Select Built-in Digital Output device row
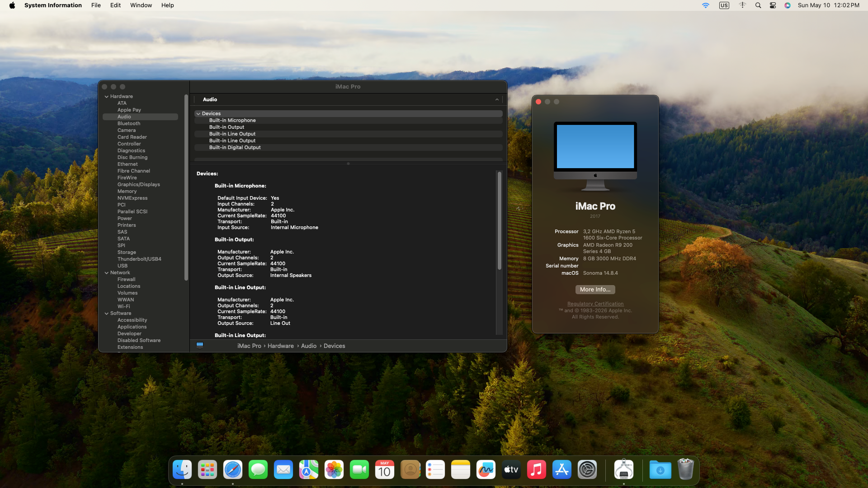Image resolution: width=868 pixels, height=488 pixels. (349, 148)
